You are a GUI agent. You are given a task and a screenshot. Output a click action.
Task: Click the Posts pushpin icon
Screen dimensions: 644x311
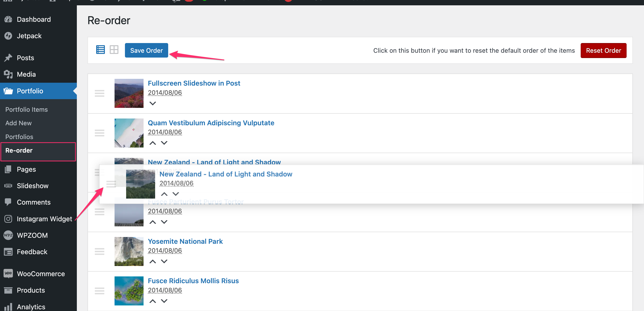click(x=8, y=58)
